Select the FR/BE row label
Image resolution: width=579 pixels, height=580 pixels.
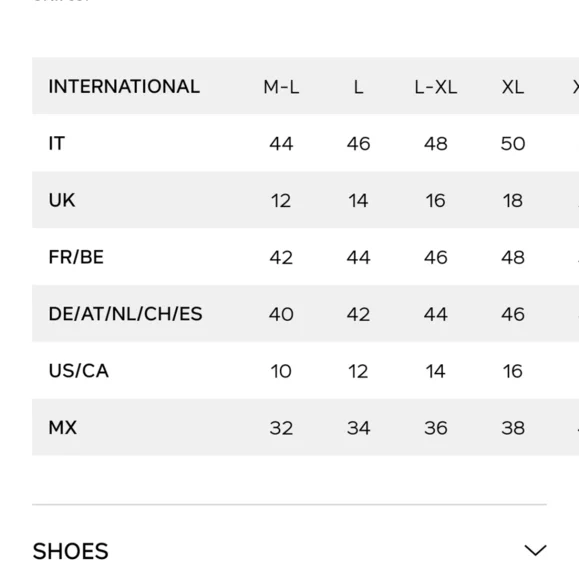coord(76,257)
